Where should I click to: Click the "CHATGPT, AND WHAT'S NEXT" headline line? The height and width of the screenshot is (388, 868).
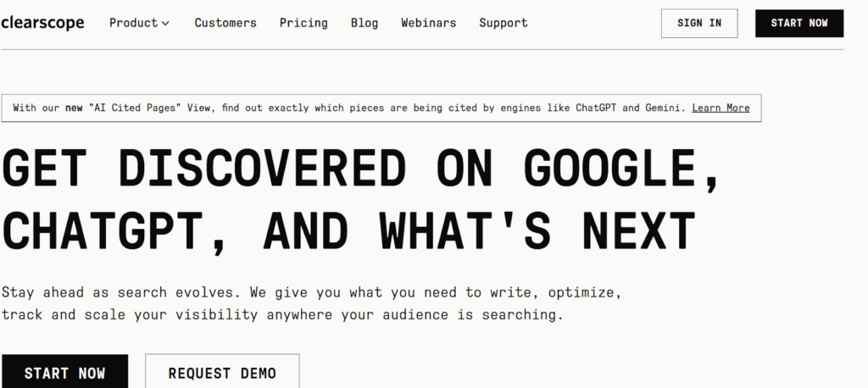point(348,229)
